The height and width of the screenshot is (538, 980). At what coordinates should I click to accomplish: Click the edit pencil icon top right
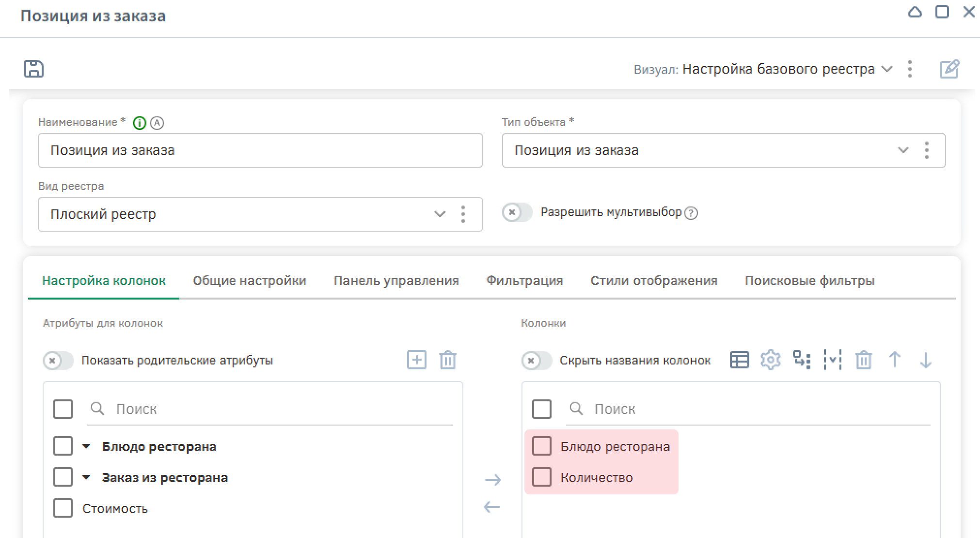[x=949, y=69]
